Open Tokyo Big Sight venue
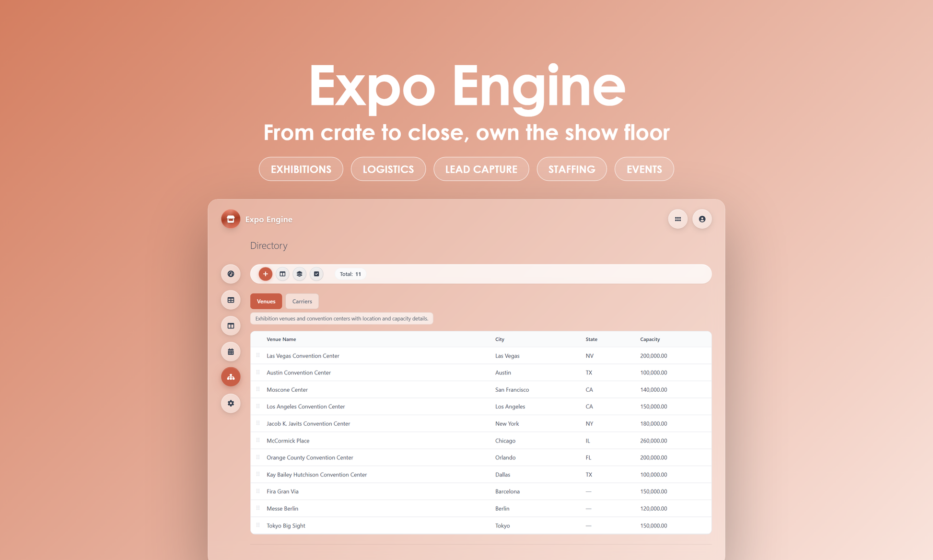 (286, 525)
